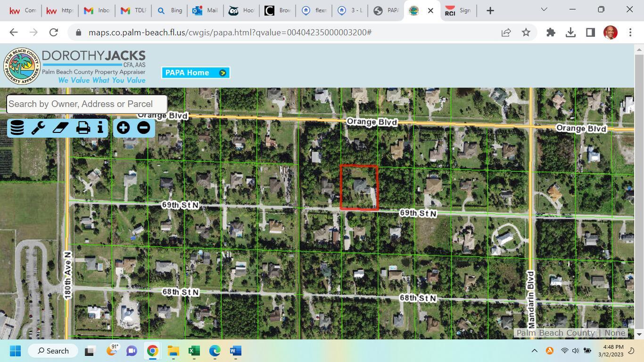The height and width of the screenshot is (362, 644).
Task: Open Chrome's three-dot menu
Action: click(630, 32)
